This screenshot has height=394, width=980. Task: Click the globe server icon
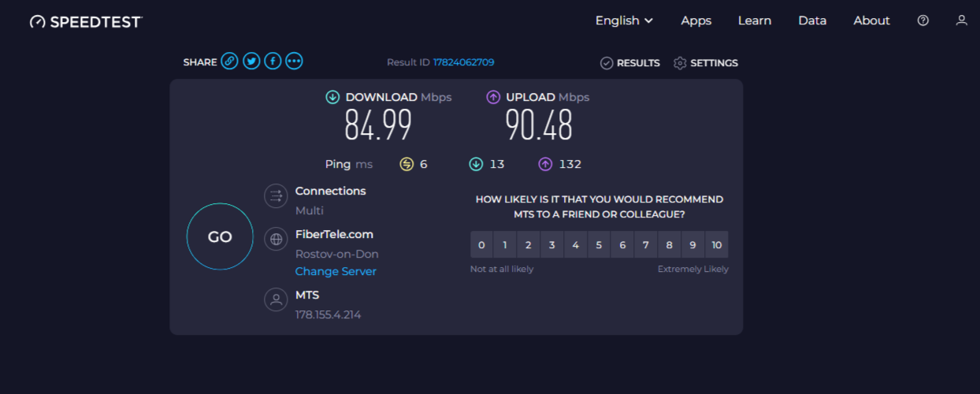tap(276, 239)
